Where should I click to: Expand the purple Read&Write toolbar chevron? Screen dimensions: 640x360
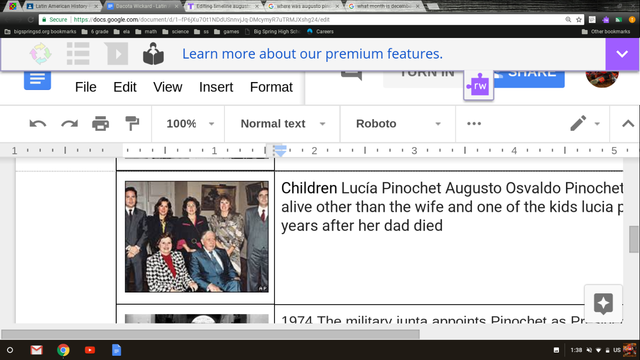coord(622,54)
